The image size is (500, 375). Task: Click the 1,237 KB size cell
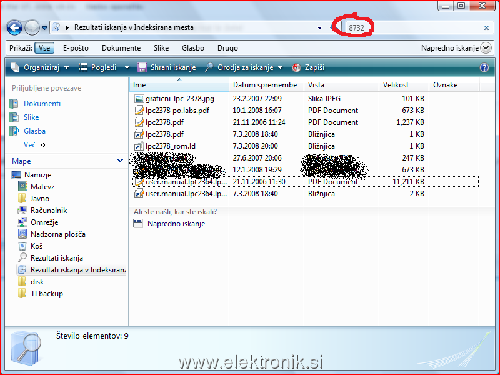click(x=410, y=122)
